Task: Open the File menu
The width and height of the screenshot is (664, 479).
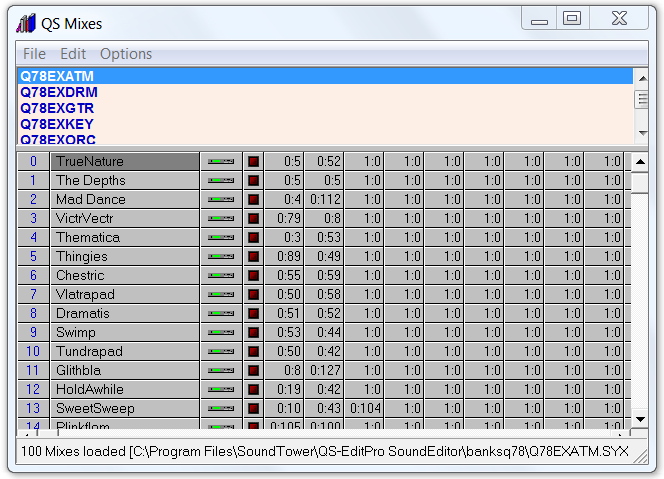Action: [x=34, y=54]
